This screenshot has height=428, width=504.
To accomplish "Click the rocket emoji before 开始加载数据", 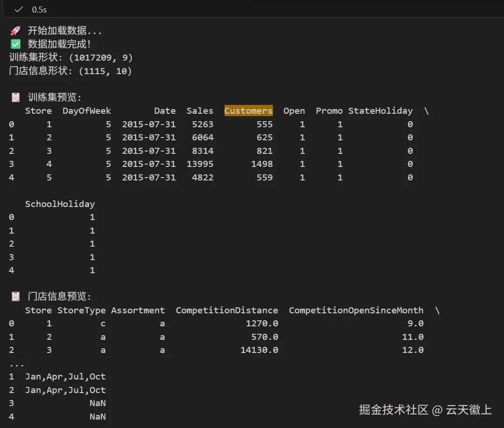I will tap(15, 31).
